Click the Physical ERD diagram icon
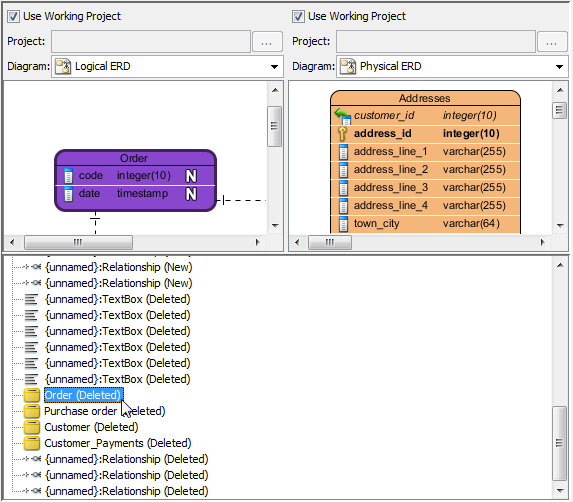 [348, 66]
